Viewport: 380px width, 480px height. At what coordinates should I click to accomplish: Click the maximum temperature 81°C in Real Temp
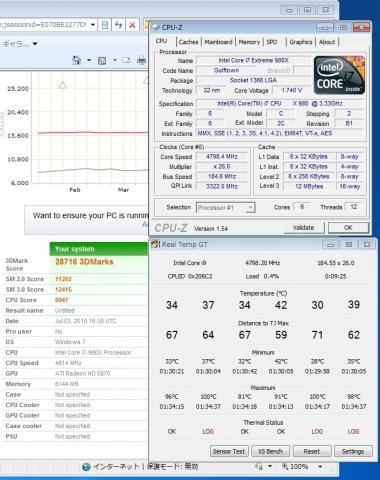point(245,397)
